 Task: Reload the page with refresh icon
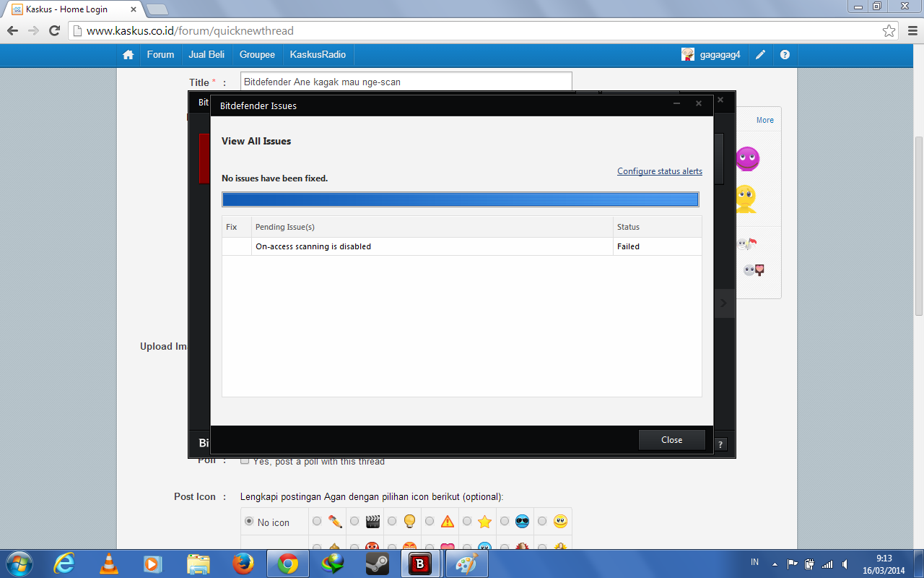[54, 31]
